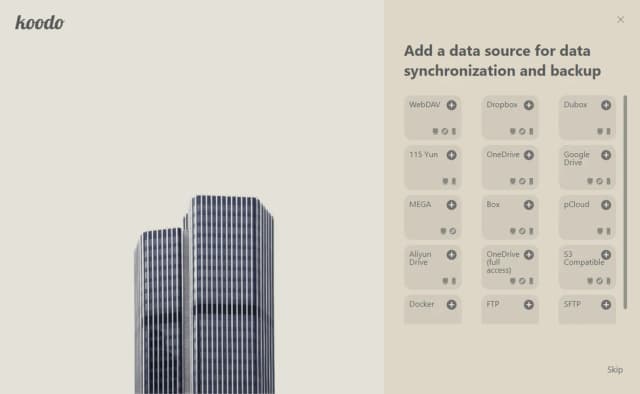Select the WebDAV card label
Screen dimensions: 640x394
(424, 105)
